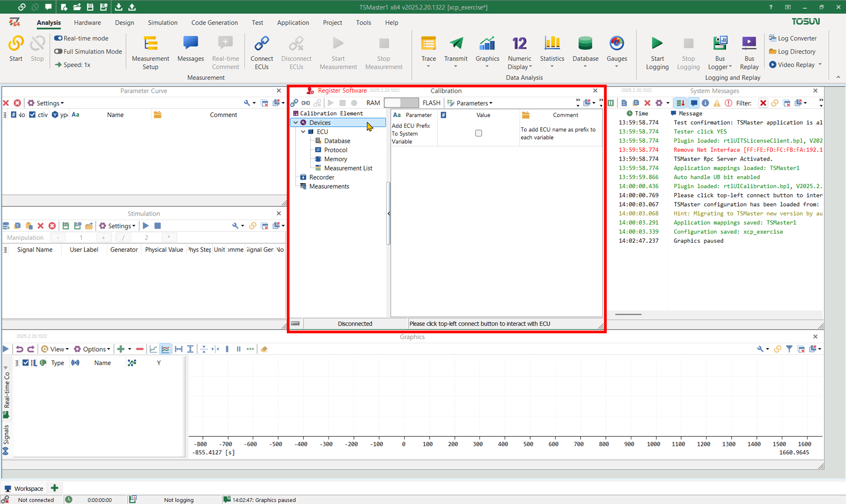The height and width of the screenshot is (504, 846).
Task: Click red X filter clear in System Messages
Action: coord(763,103)
